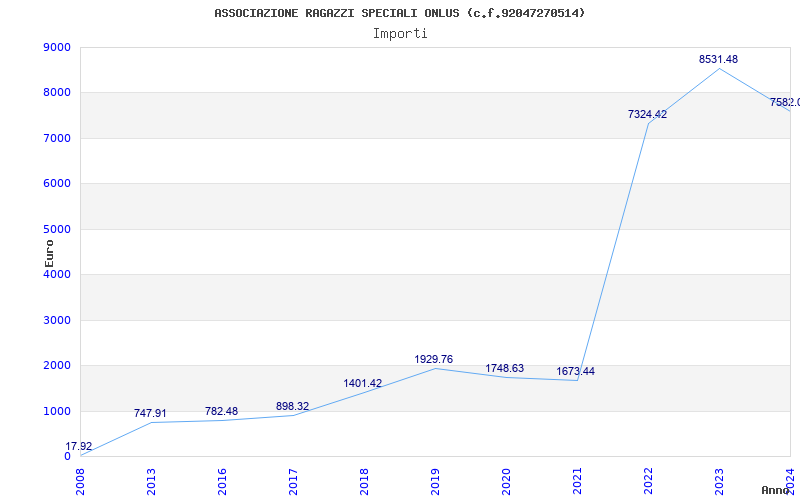Select the 1401.42 data label

[362, 384]
